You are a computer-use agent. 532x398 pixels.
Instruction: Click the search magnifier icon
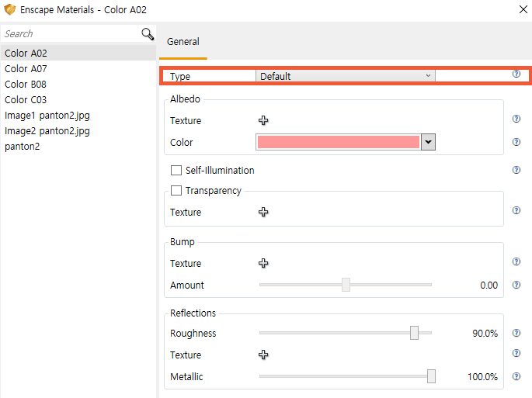pyautogui.click(x=148, y=34)
